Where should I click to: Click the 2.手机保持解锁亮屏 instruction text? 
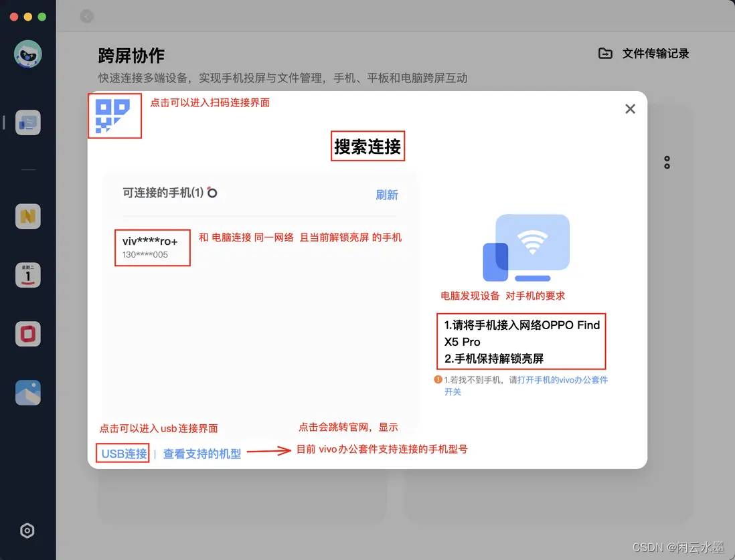pos(493,359)
